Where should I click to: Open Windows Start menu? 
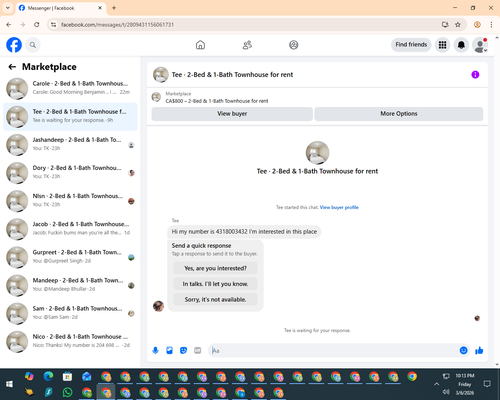coord(9,384)
